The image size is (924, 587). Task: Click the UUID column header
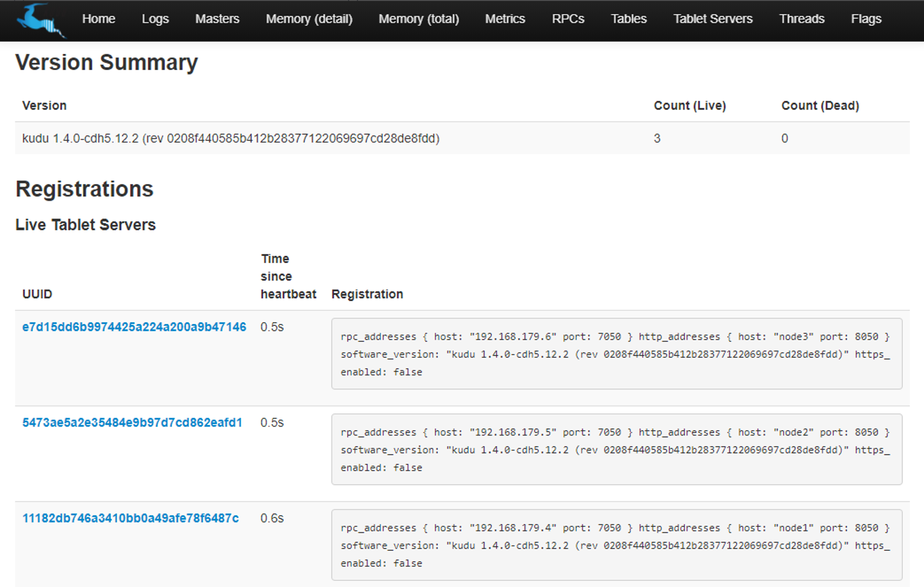(37, 294)
